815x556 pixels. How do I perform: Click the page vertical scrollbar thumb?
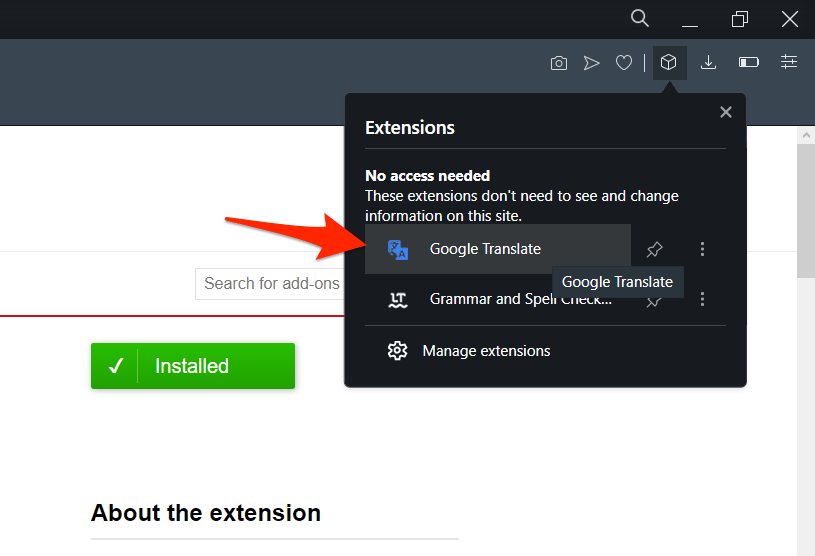805,210
